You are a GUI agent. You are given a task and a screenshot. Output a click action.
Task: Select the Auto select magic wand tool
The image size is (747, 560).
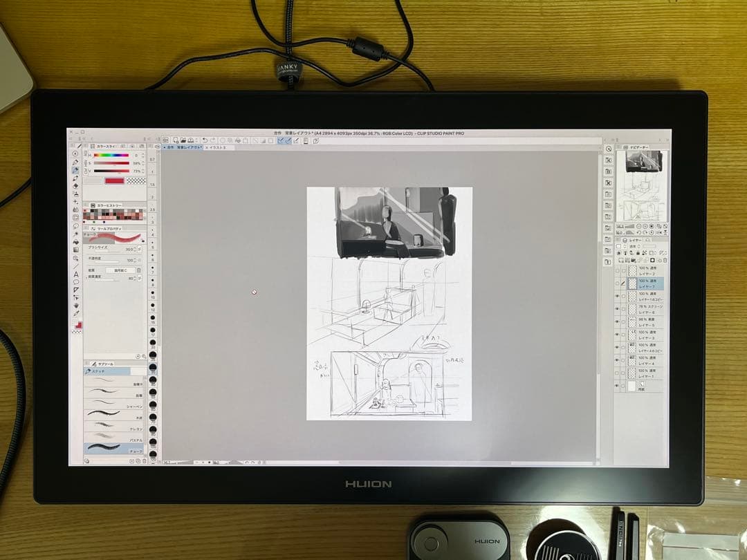75,234
